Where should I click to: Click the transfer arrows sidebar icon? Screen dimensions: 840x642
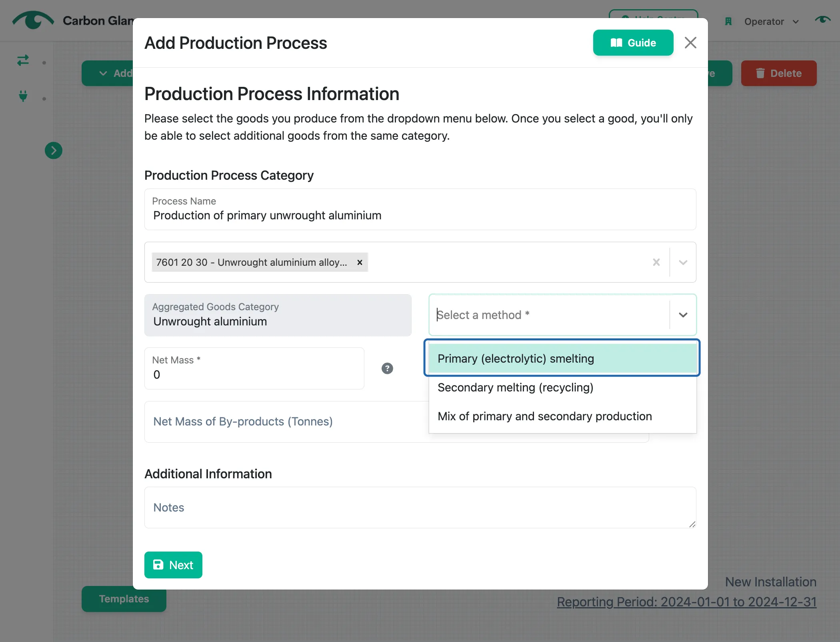(x=23, y=60)
